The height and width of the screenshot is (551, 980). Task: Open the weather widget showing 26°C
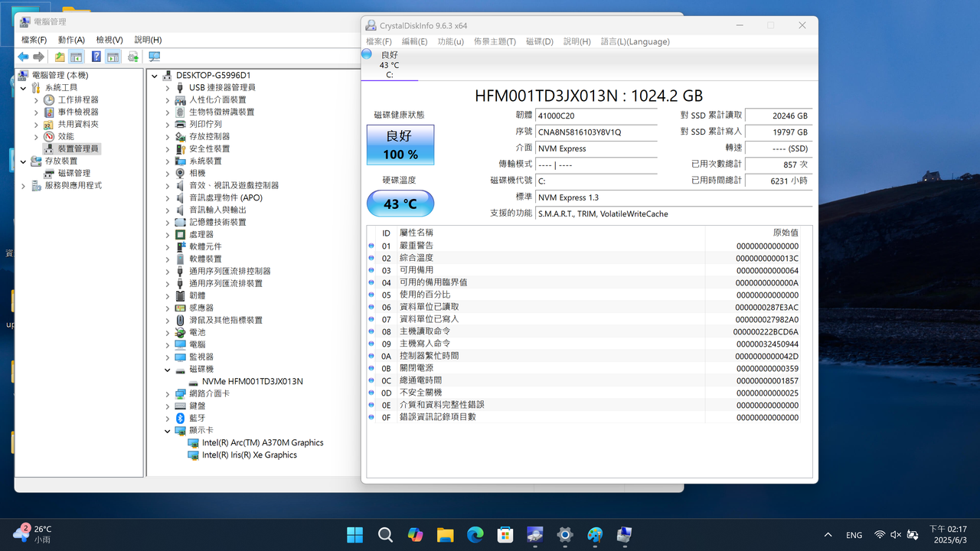click(x=34, y=534)
